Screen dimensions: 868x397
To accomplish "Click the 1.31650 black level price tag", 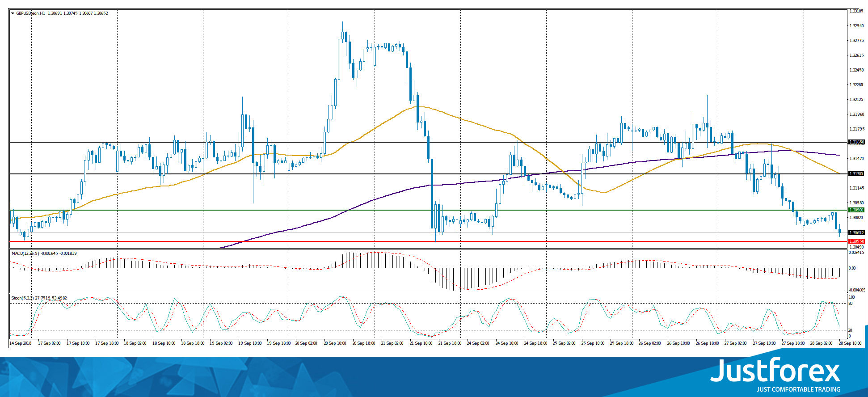I will pyautogui.click(x=856, y=142).
